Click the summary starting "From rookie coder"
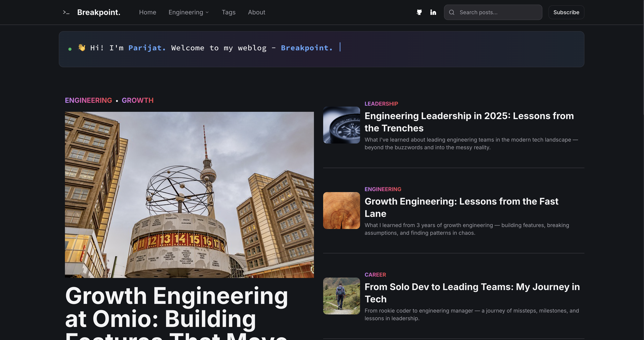 [471, 314]
